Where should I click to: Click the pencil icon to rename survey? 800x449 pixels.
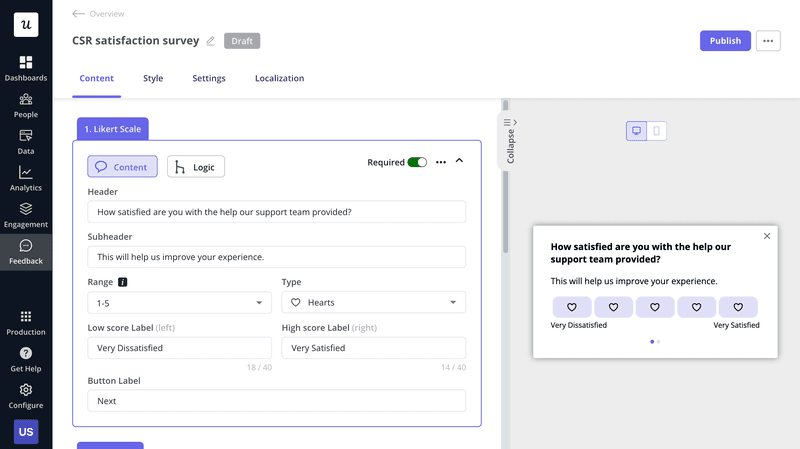(211, 41)
